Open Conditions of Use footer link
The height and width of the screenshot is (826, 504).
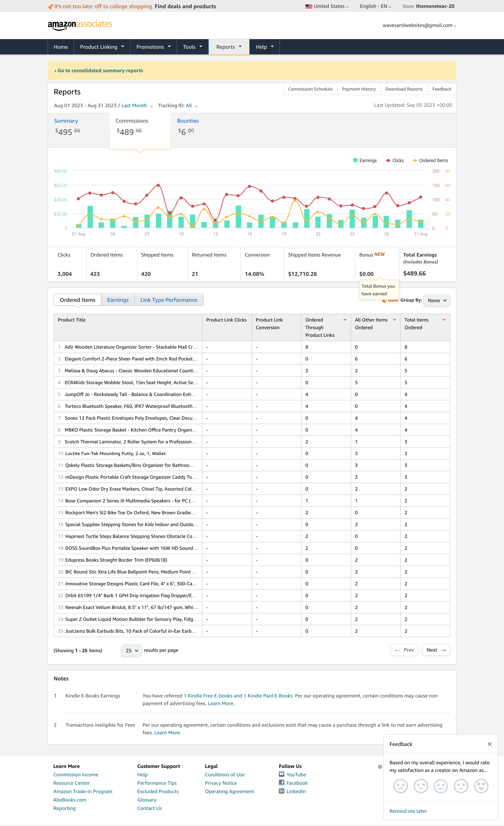point(225,774)
